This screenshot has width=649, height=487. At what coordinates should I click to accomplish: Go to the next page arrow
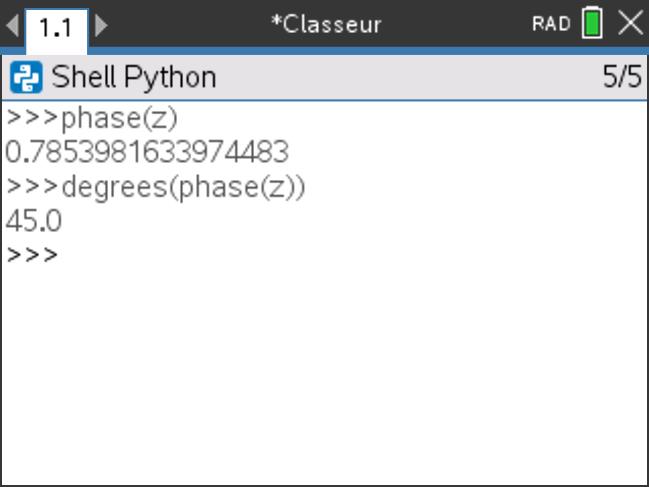tap(101, 24)
